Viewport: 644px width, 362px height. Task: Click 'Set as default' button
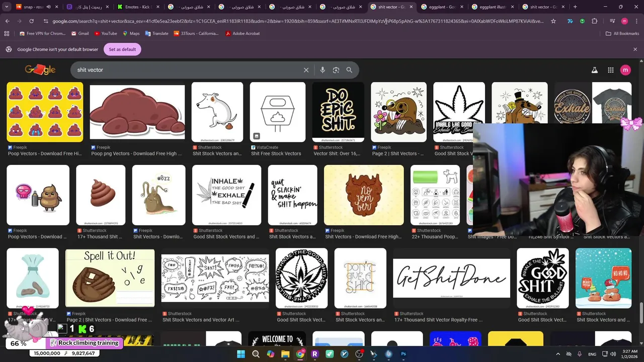[122, 49]
